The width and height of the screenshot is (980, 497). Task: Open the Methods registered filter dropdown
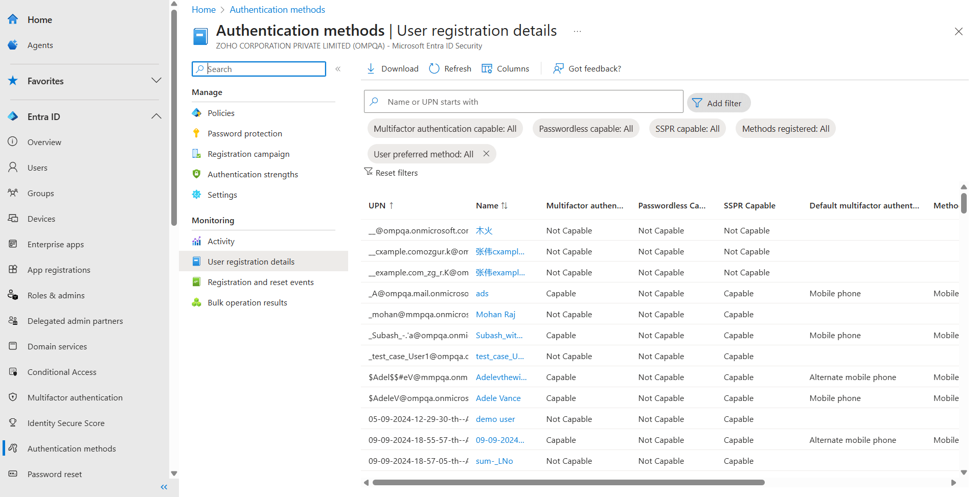click(785, 129)
